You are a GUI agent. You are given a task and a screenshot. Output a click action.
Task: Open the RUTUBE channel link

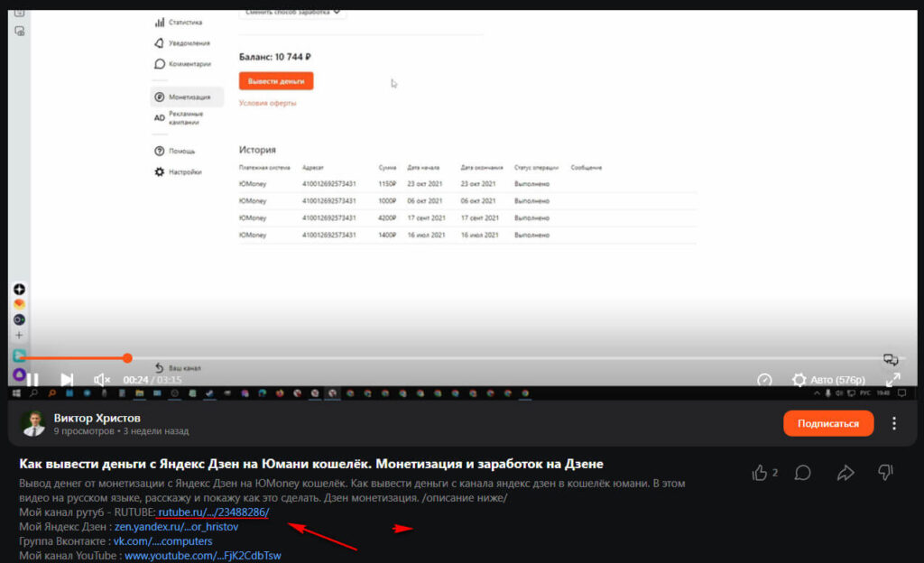213,512
